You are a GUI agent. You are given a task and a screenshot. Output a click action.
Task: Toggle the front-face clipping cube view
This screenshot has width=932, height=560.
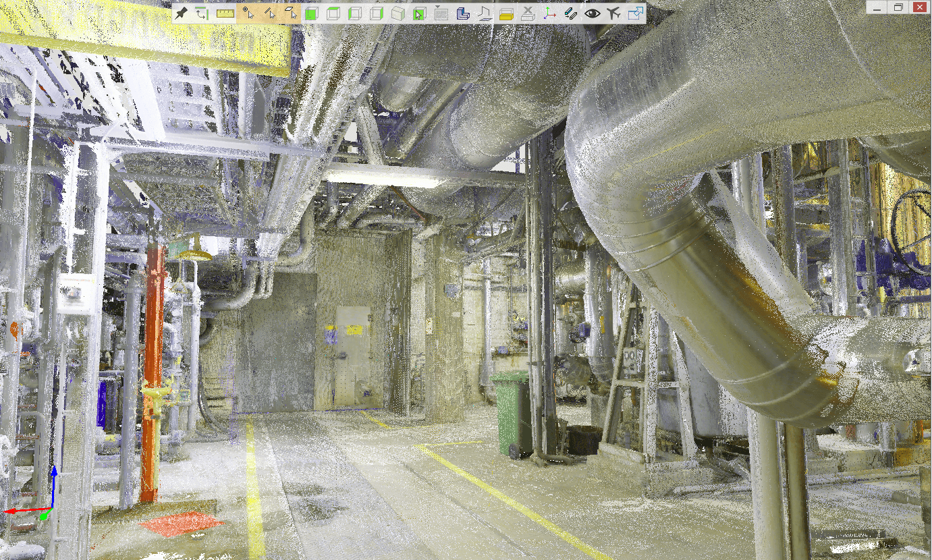tap(312, 11)
